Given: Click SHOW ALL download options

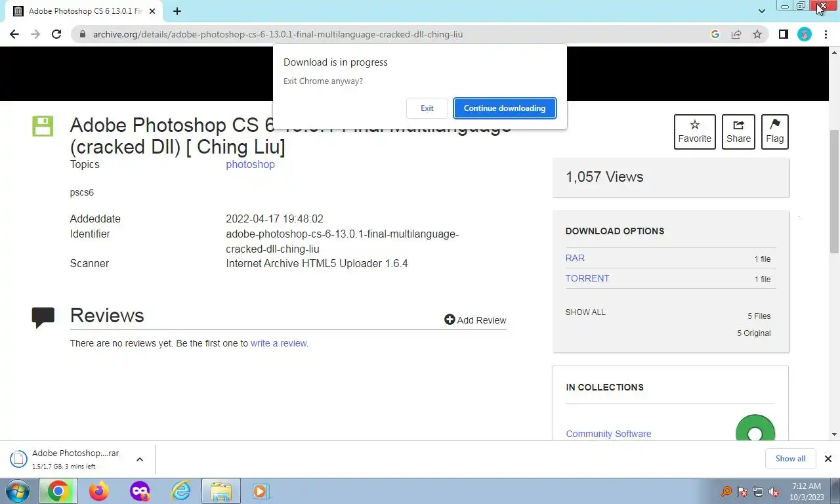Looking at the screenshot, I should [x=585, y=312].
